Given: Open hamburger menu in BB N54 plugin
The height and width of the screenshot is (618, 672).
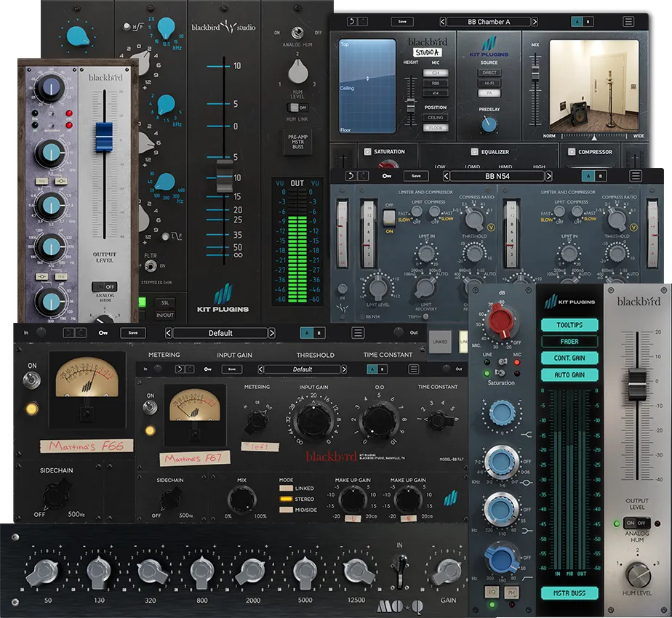Looking at the screenshot, I should tap(636, 176).
